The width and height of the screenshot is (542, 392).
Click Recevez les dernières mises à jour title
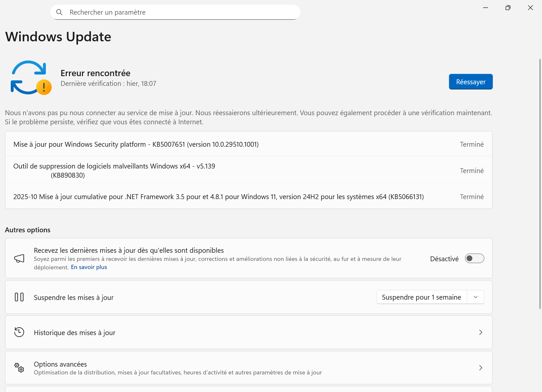(x=129, y=250)
